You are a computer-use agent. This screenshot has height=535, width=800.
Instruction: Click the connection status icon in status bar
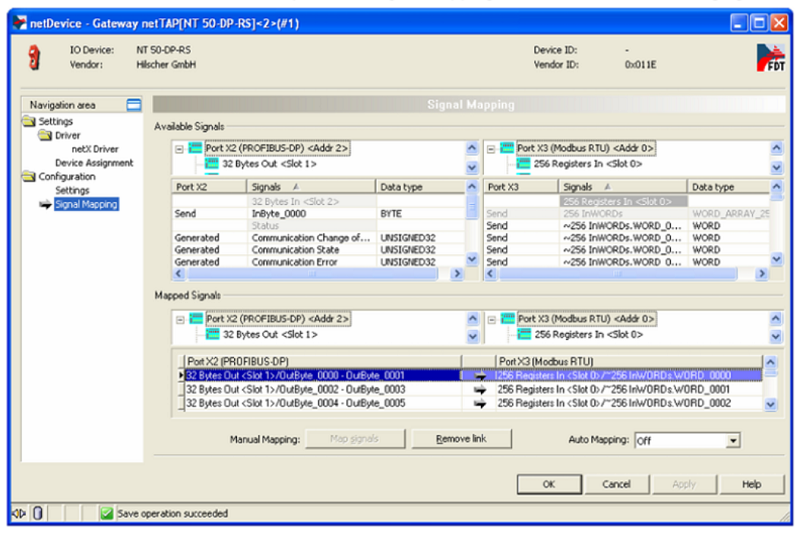click(x=18, y=513)
